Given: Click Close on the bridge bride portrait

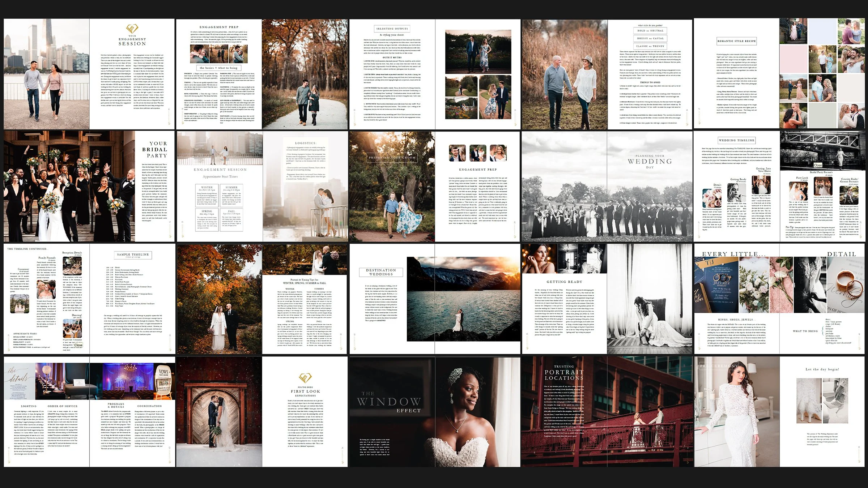Looking at the screenshot, I should (x=818, y=165).
